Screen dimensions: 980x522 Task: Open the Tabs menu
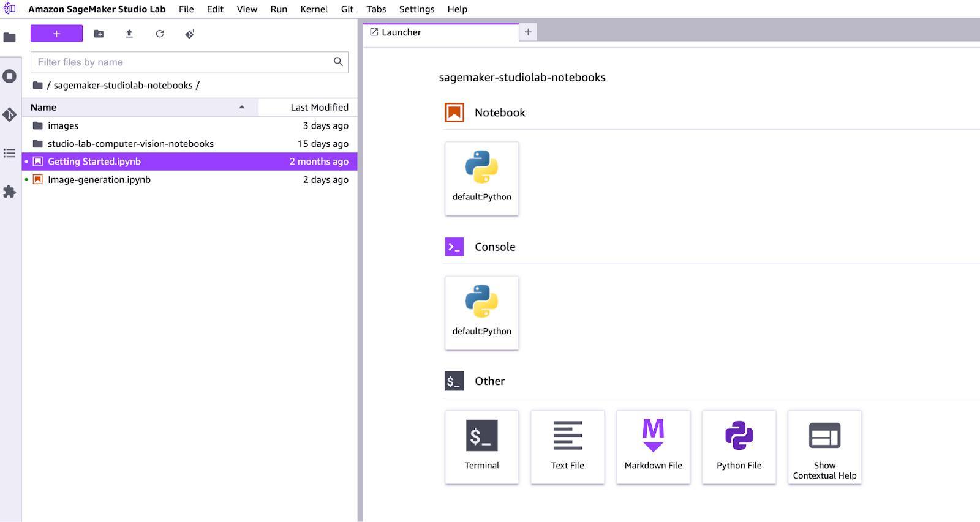[376, 9]
